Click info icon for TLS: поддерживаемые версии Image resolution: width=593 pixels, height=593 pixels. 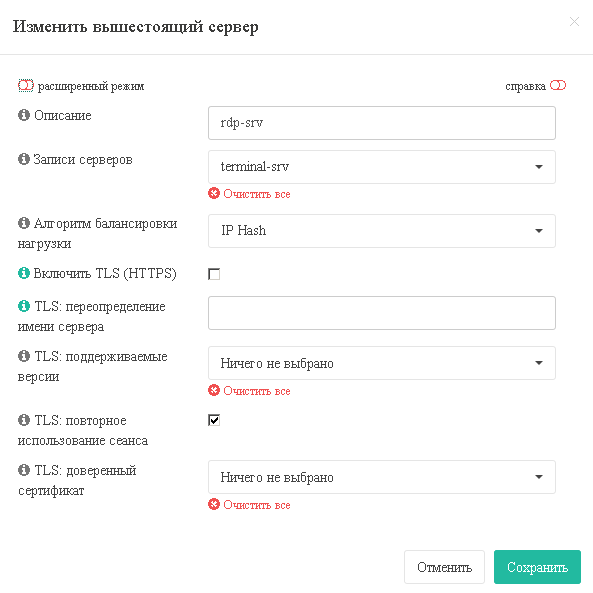click(x=24, y=356)
